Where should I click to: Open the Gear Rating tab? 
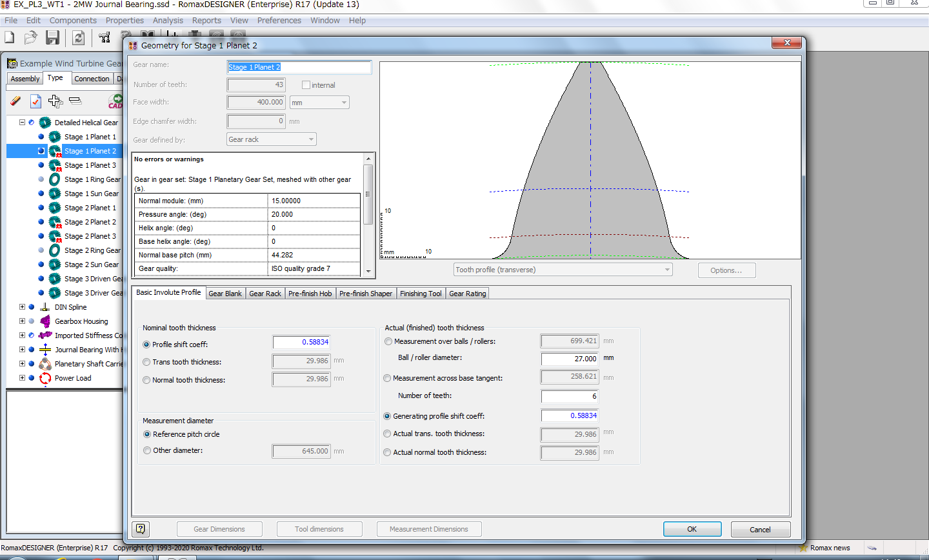(x=468, y=294)
